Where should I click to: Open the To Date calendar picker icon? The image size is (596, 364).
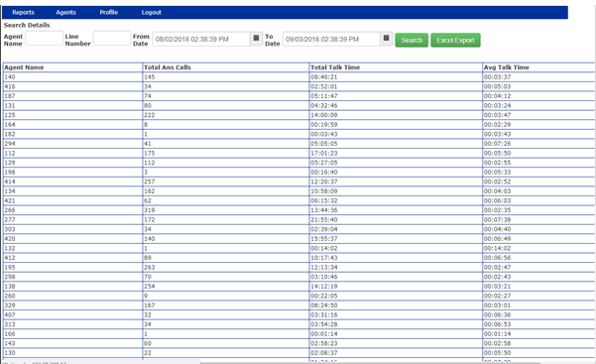386,39
